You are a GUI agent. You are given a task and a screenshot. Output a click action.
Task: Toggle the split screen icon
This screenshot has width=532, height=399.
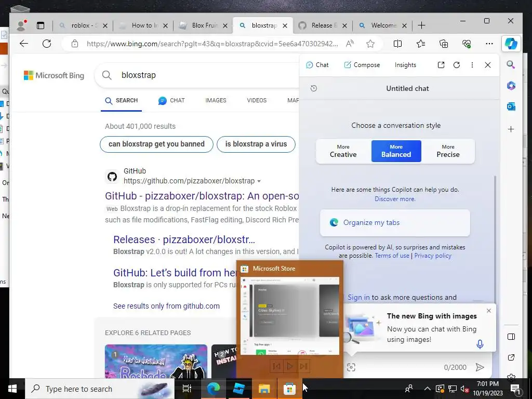[397, 44]
